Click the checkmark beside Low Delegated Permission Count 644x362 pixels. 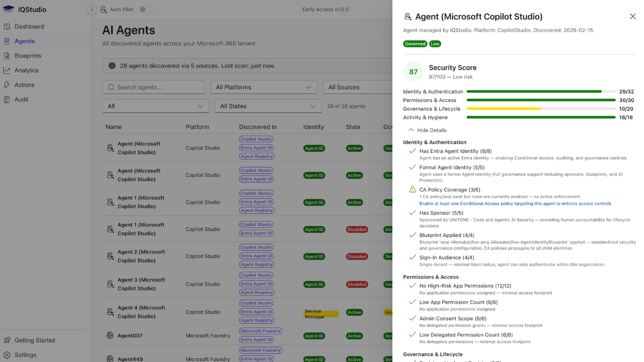coord(413,335)
